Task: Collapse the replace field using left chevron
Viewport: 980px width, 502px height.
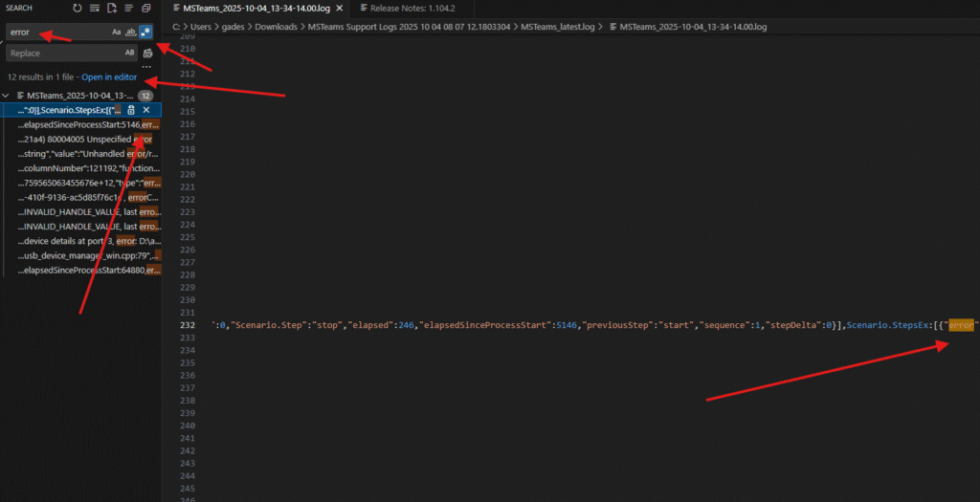Action: [3, 43]
